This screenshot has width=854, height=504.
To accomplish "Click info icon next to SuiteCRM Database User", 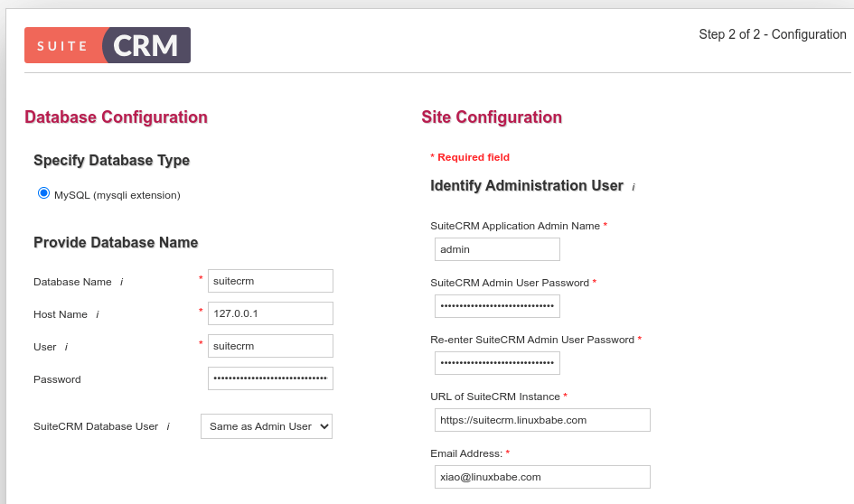I will (168, 426).
